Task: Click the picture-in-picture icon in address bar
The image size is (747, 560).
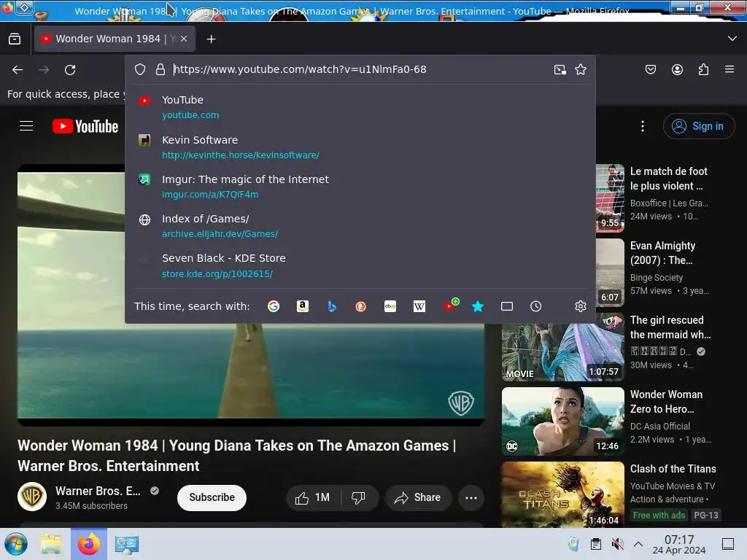Action: pyautogui.click(x=560, y=69)
